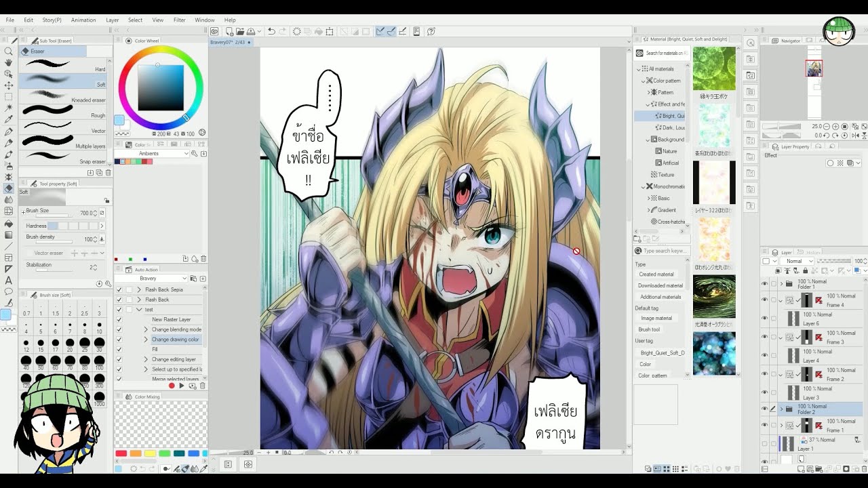Select the Hand move tool
868x488 pixels.
9,62
